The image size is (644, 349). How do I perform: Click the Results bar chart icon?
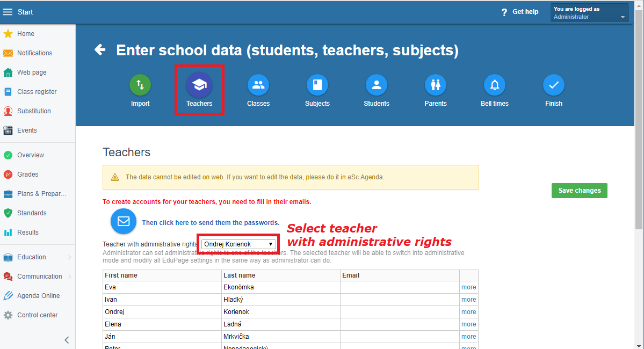point(8,232)
